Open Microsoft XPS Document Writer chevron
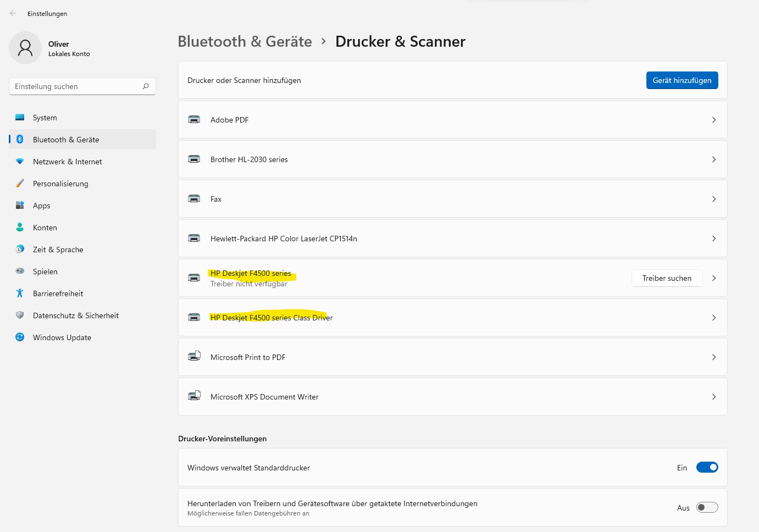Image resolution: width=759 pixels, height=532 pixels. 714,397
